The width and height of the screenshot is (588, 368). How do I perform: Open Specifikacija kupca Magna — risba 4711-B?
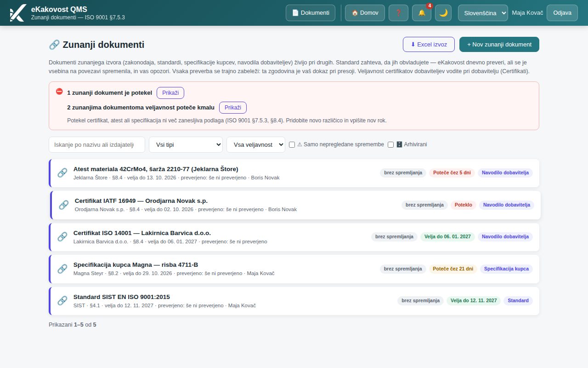click(x=136, y=264)
